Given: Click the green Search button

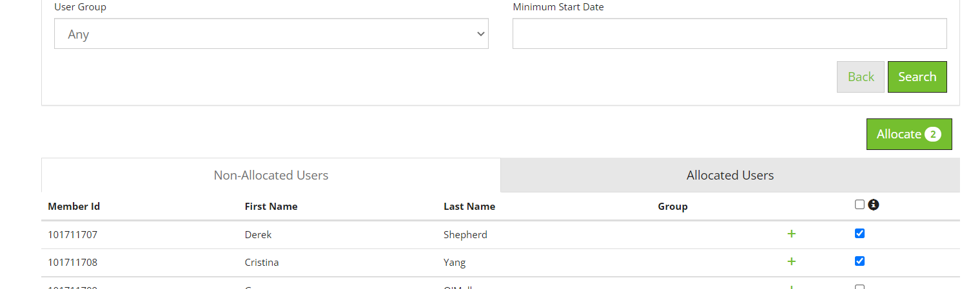Looking at the screenshot, I should (917, 77).
